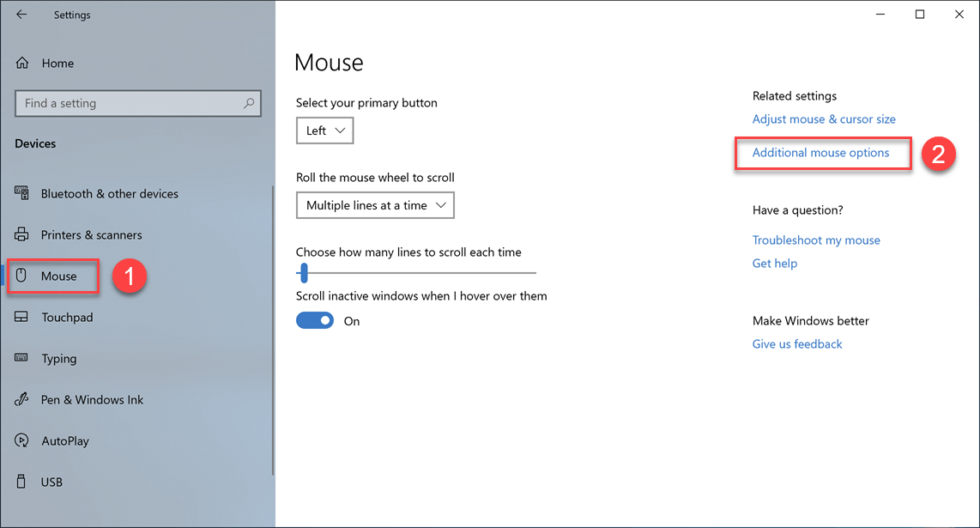Open Bluetooth & other devices settings
Image resolution: width=980 pixels, height=528 pixels.
pos(109,194)
